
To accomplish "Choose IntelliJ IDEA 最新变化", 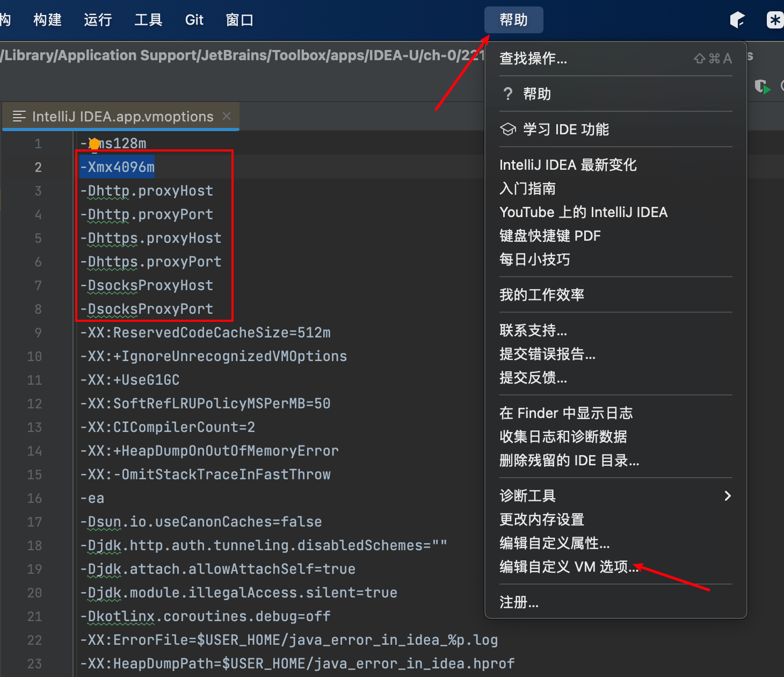I will [616, 165].
